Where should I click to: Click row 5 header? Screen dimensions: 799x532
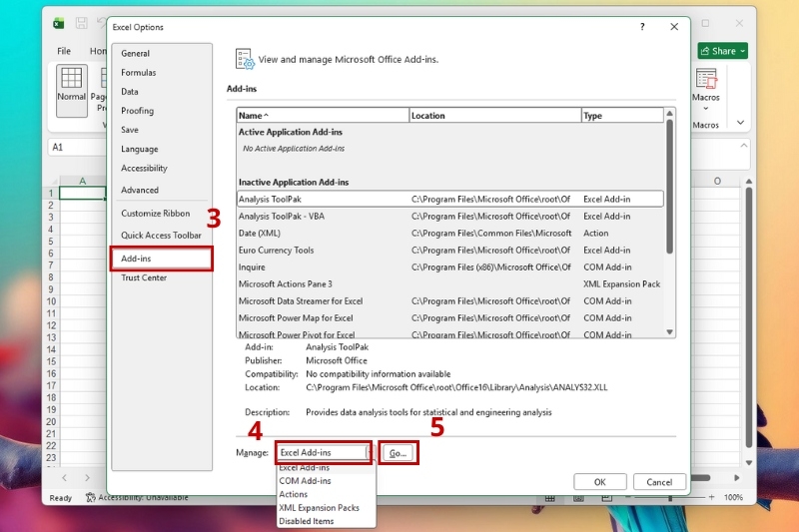pos(51,242)
